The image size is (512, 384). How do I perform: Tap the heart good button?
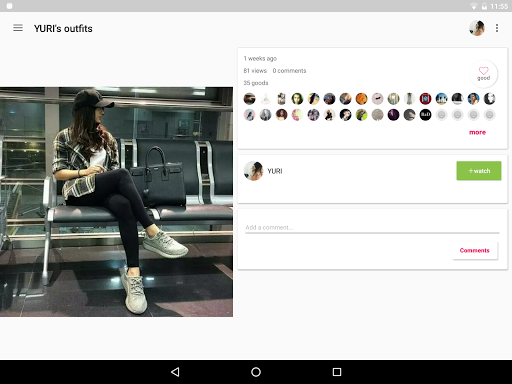pos(483,74)
